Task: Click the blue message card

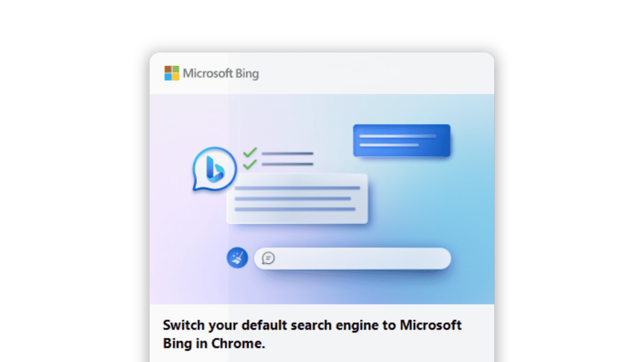Action: coord(401,141)
